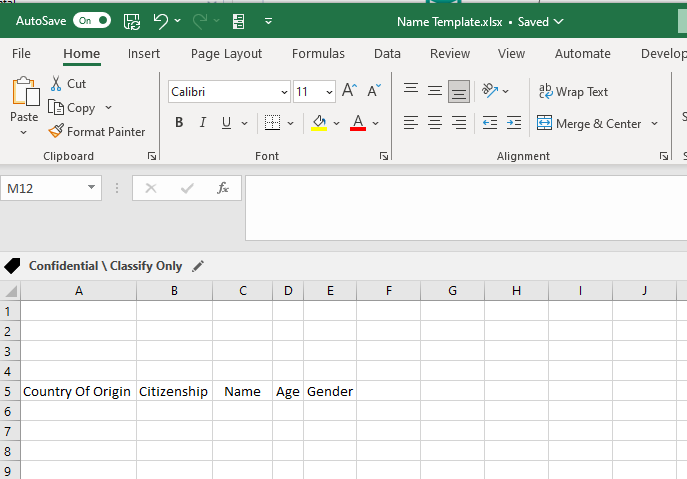Click Increase Indent icon
The image size is (687, 479).
(513, 123)
